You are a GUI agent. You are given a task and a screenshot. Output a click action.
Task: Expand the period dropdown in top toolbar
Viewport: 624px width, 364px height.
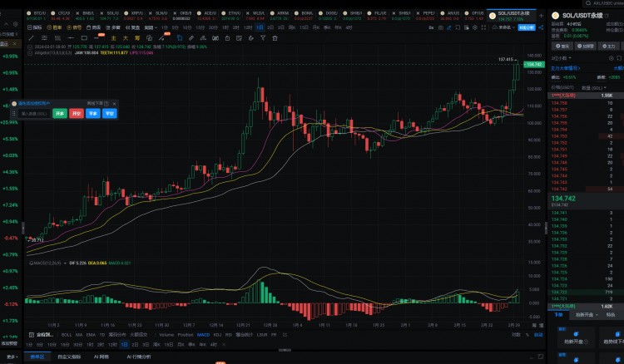pyautogui.click(x=151, y=27)
